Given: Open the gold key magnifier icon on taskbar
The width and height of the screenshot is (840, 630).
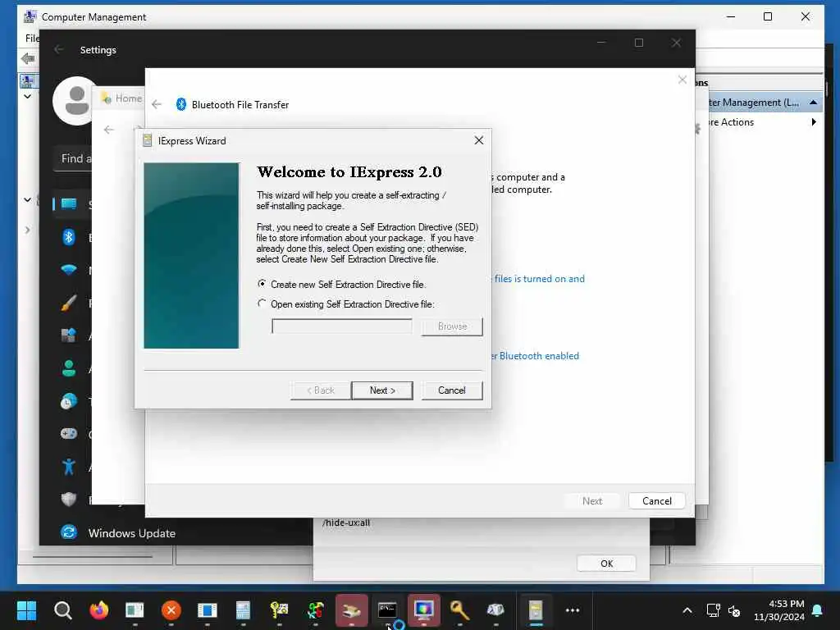Looking at the screenshot, I should point(459,610).
